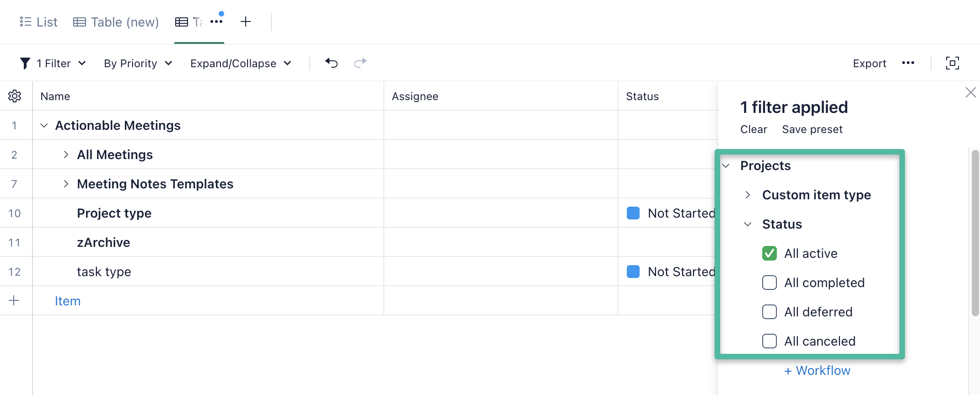Click the redo arrow icon
This screenshot has width=980, height=395.
tap(361, 63)
